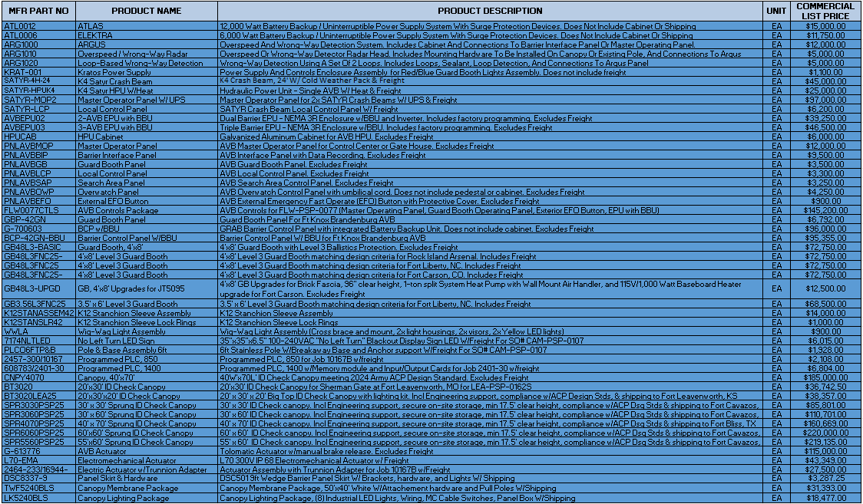Click the Kratos Power Supply name cell
The height and width of the screenshot is (504, 863).
tap(146, 72)
